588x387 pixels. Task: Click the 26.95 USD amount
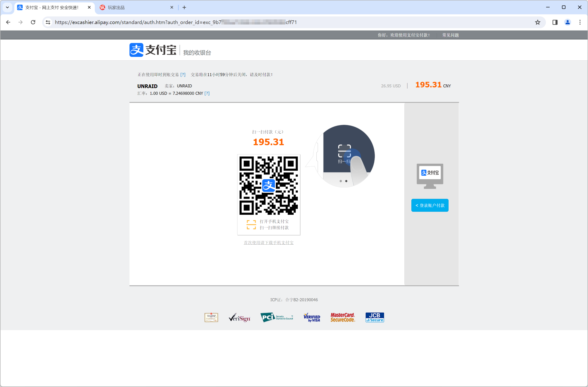click(391, 86)
